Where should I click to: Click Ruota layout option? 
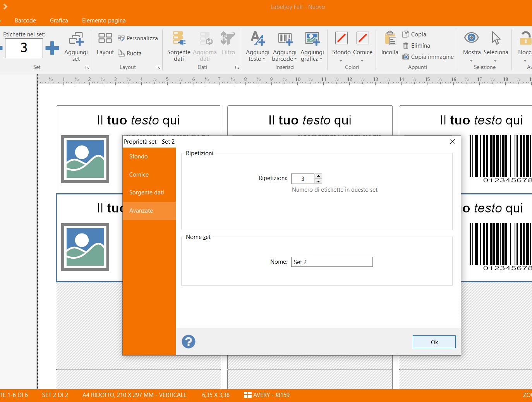click(x=130, y=53)
